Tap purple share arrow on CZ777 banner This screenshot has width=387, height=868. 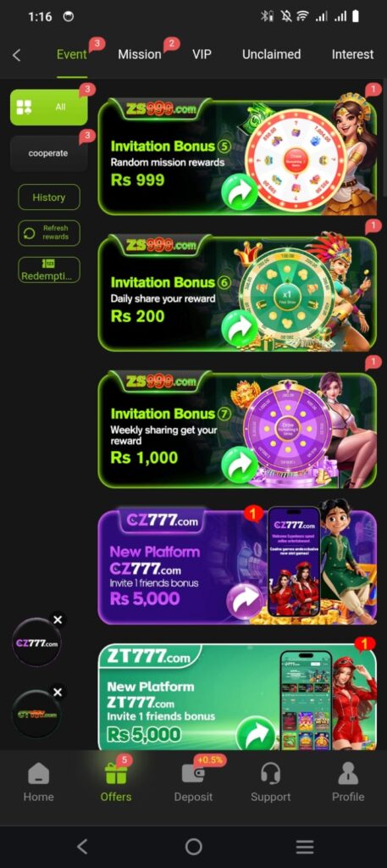click(x=245, y=601)
